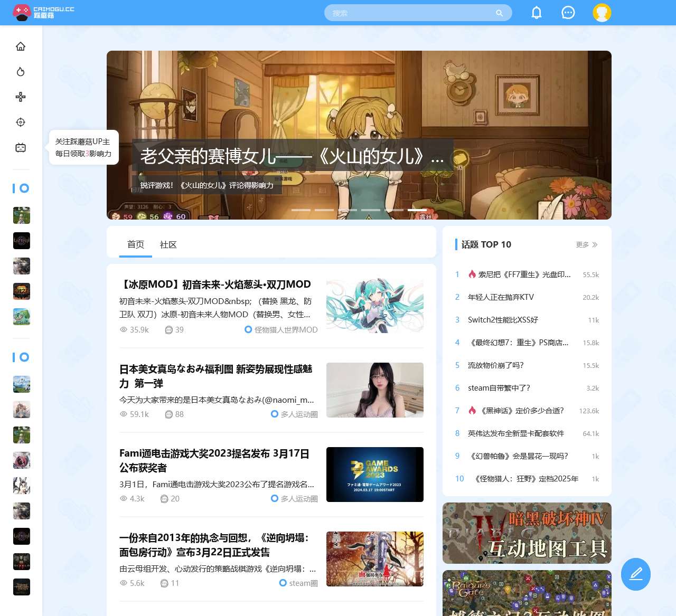Expand 更多 in the 话题 TOP 10 panel
Screen dimensions: 676x616
click(587, 245)
